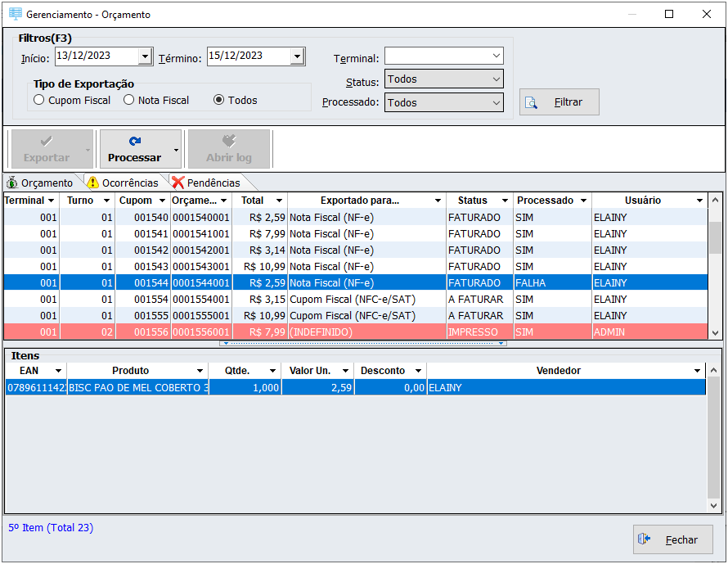The image size is (728, 564).
Task: Click the Abrir log icon
Action: coord(229,141)
